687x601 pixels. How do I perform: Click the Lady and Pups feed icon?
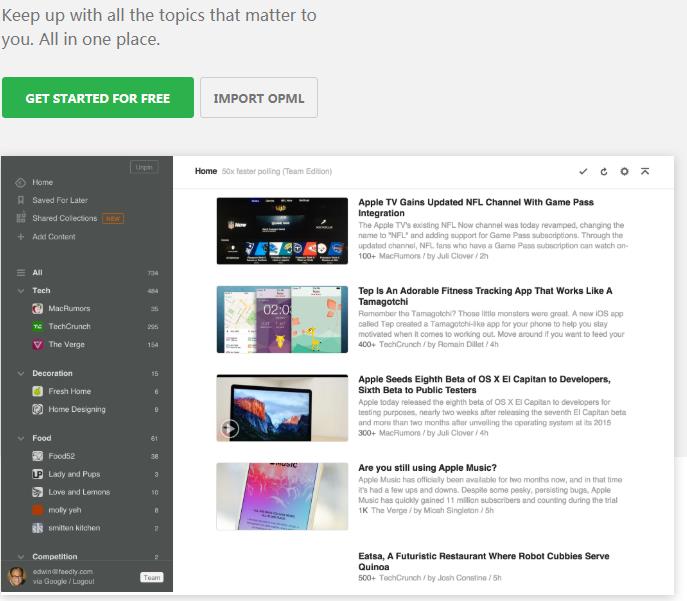[38, 474]
